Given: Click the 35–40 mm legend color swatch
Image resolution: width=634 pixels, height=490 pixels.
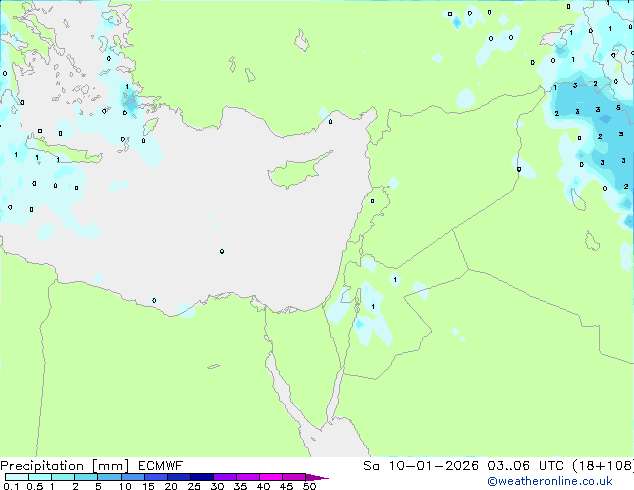Looking at the screenshot, I should tap(248, 477).
